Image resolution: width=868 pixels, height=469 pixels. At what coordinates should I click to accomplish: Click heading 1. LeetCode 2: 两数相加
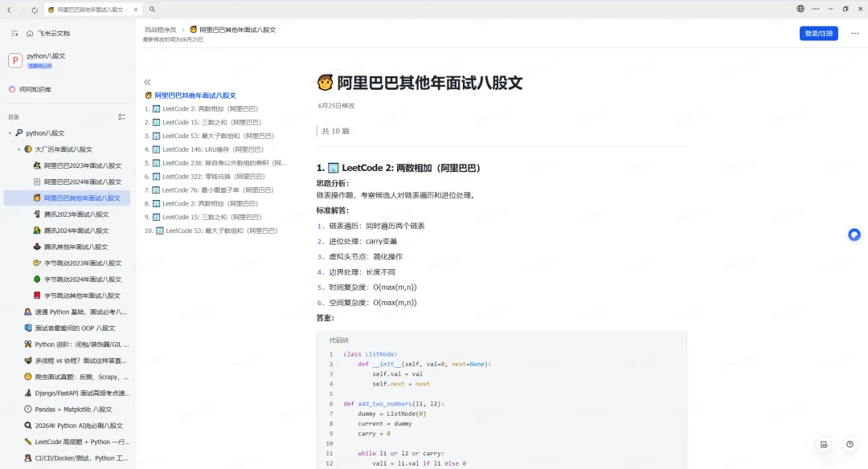coord(399,168)
